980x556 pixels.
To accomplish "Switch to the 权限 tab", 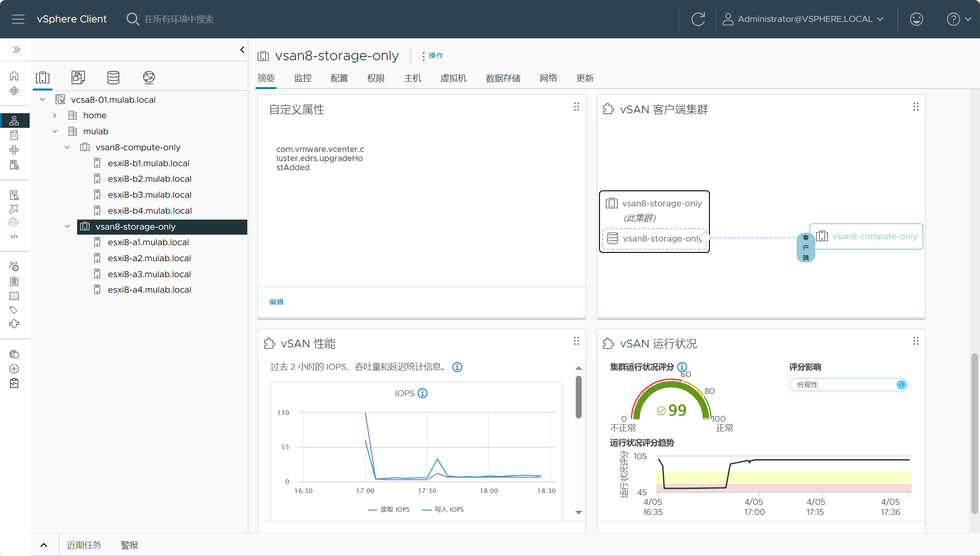I will [x=376, y=78].
